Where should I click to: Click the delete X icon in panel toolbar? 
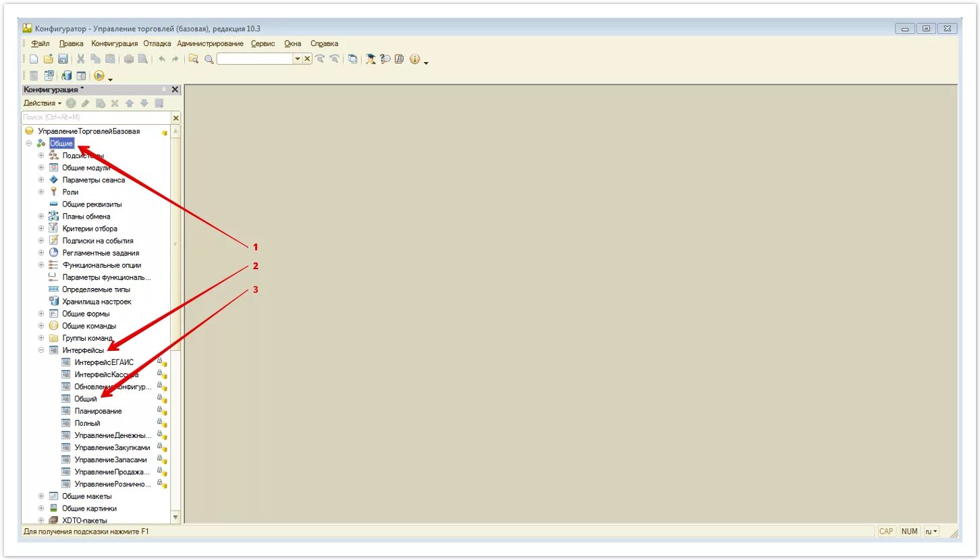115,103
